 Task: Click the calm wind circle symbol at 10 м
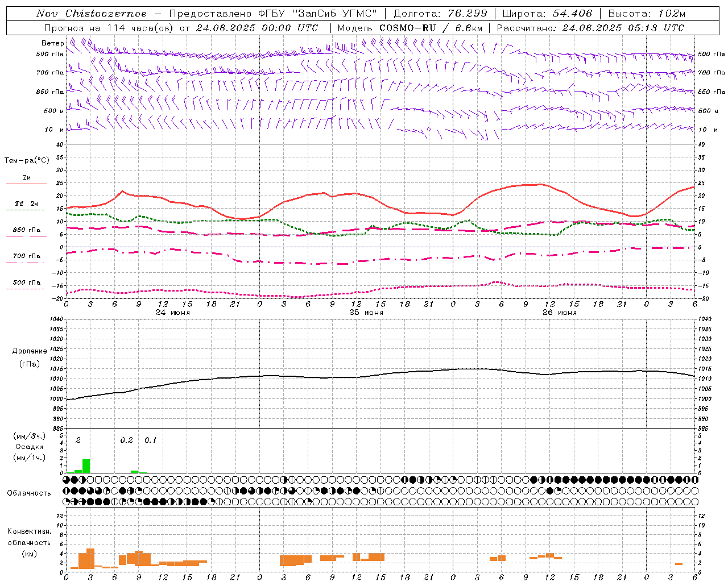coord(429,130)
